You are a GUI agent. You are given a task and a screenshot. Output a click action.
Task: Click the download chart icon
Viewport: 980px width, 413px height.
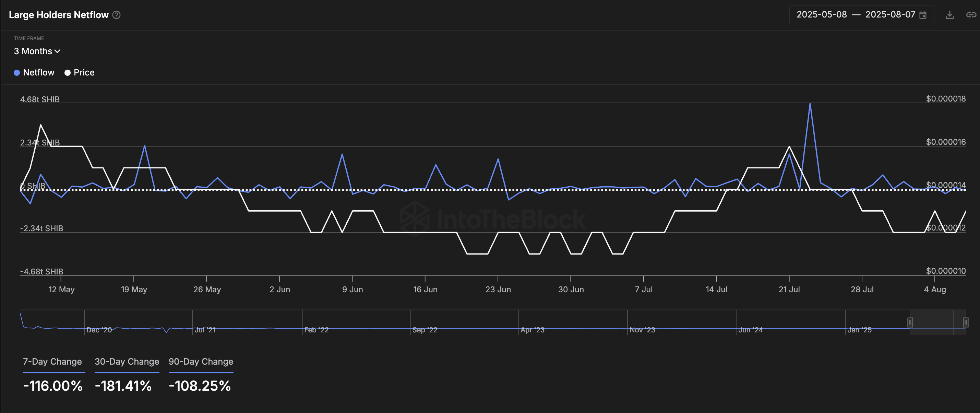pos(949,15)
